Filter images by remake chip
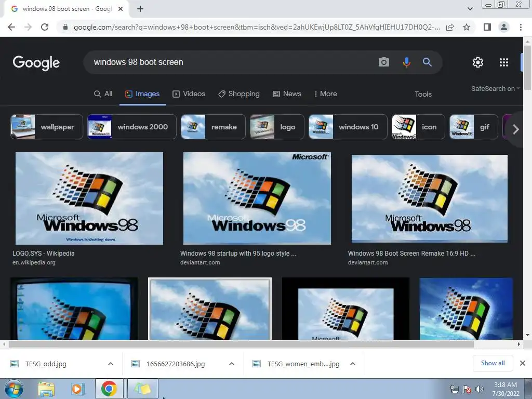Viewport: 532px width, 399px height. coord(213,127)
